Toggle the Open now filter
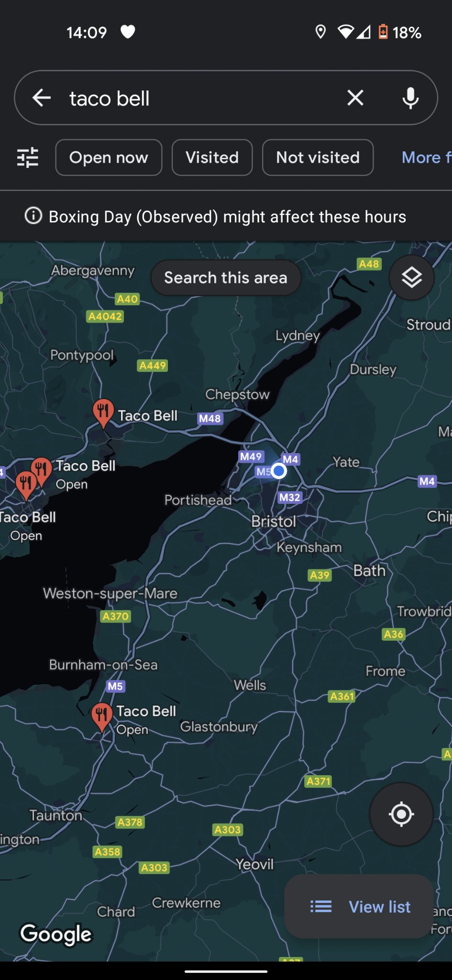 pyautogui.click(x=109, y=157)
